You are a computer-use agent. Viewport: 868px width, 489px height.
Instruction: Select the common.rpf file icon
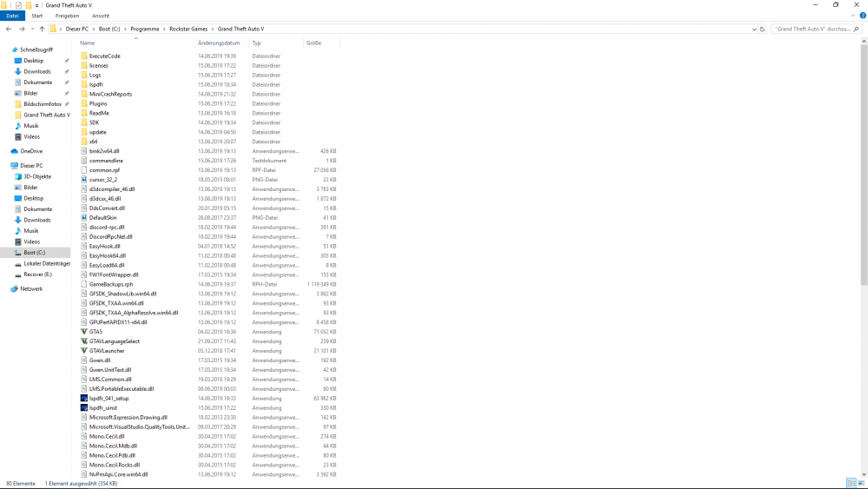click(x=84, y=170)
